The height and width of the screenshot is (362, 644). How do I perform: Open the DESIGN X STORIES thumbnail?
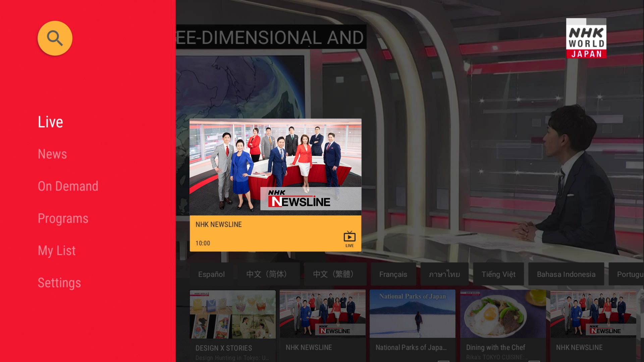tap(232, 314)
